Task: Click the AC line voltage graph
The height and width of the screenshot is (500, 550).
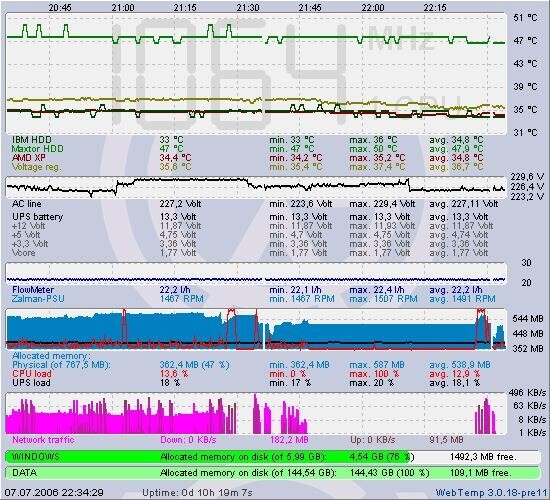Action: [256, 188]
